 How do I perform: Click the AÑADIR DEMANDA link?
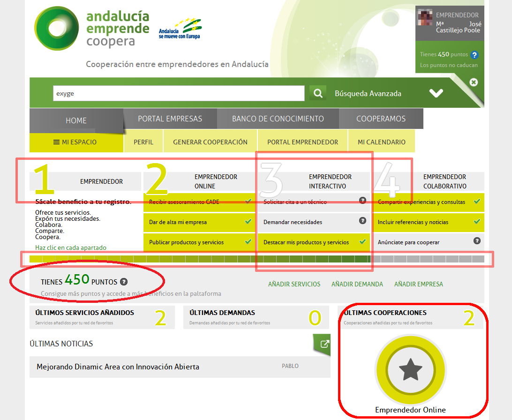click(357, 284)
